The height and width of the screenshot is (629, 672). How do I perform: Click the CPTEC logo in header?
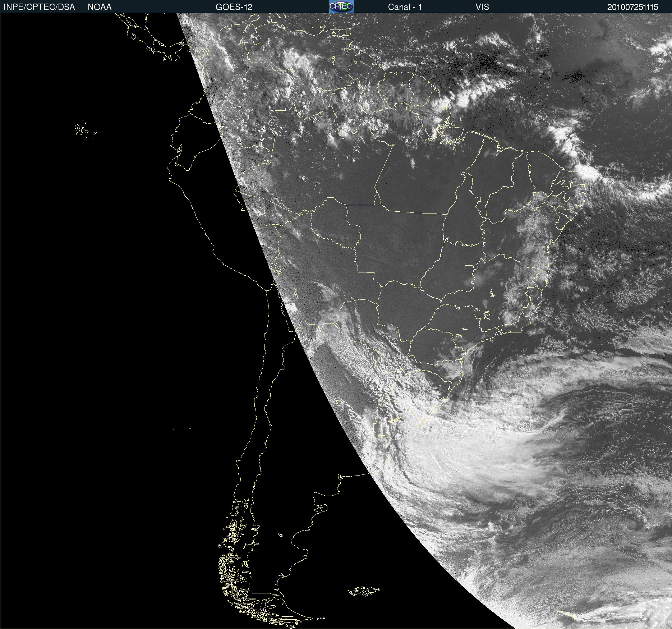(x=341, y=6)
